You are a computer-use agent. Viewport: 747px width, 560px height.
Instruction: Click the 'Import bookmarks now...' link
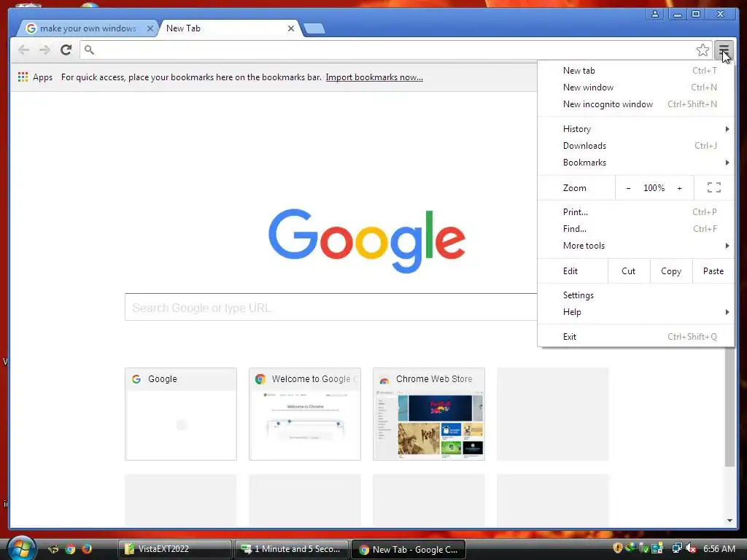(x=374, y=77)
